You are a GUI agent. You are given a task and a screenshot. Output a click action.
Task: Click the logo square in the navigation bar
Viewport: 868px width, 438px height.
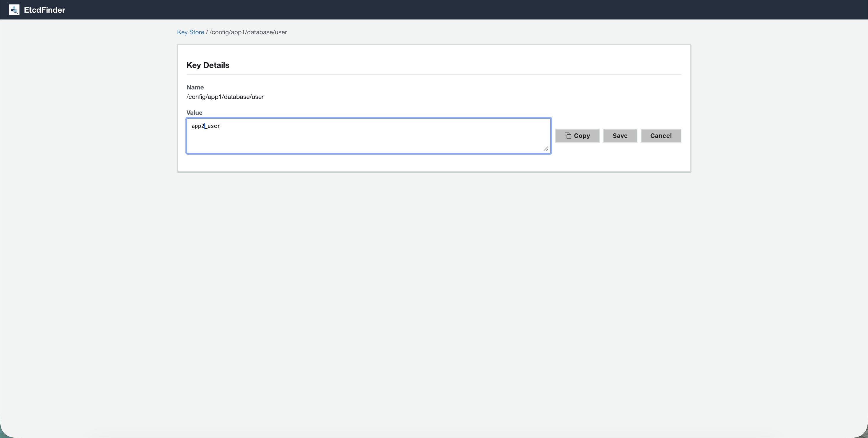[14, 10]
